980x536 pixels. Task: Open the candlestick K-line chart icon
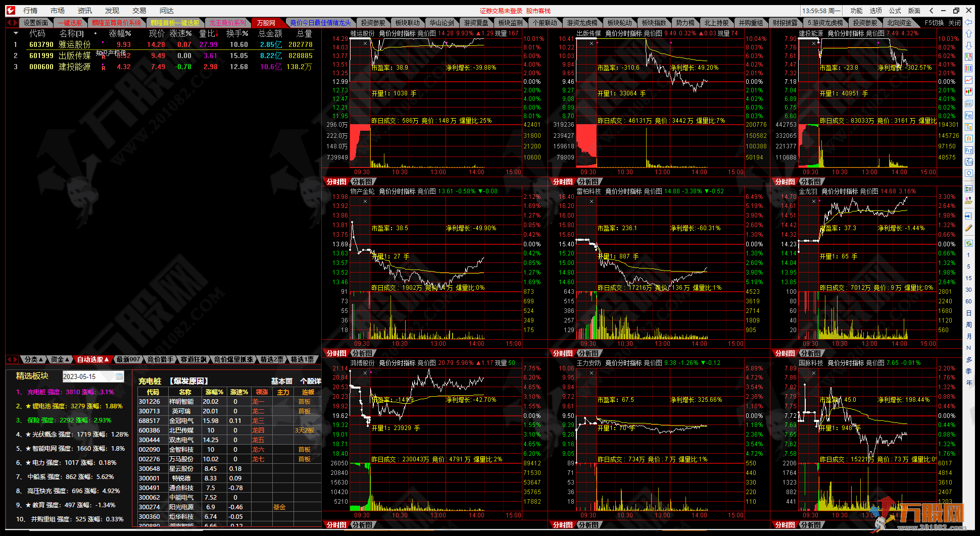[968, 92]
